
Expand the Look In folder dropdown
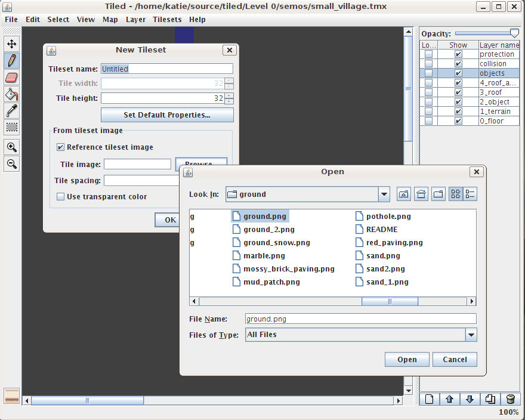tap(384, 194)
